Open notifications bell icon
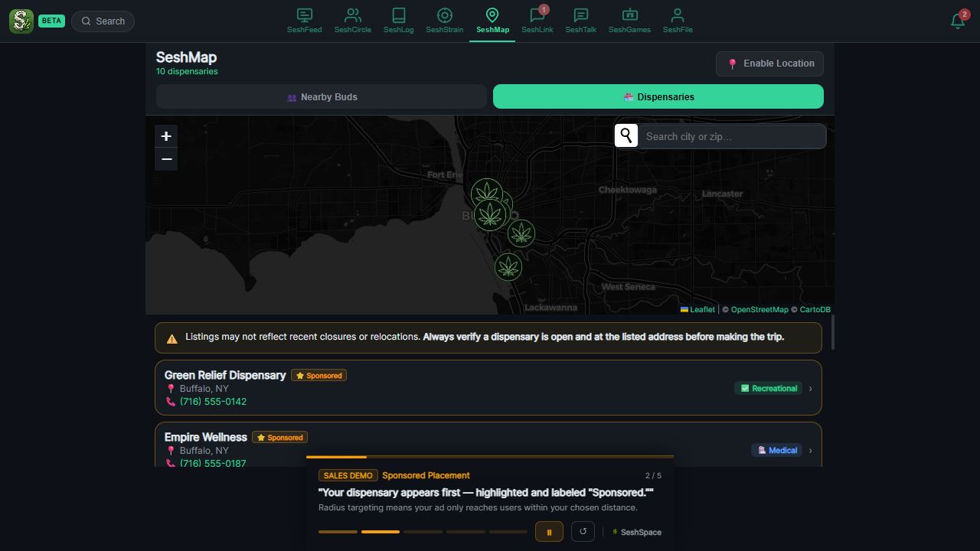Viewport: 980px width, 551px height. coord(958,21)
